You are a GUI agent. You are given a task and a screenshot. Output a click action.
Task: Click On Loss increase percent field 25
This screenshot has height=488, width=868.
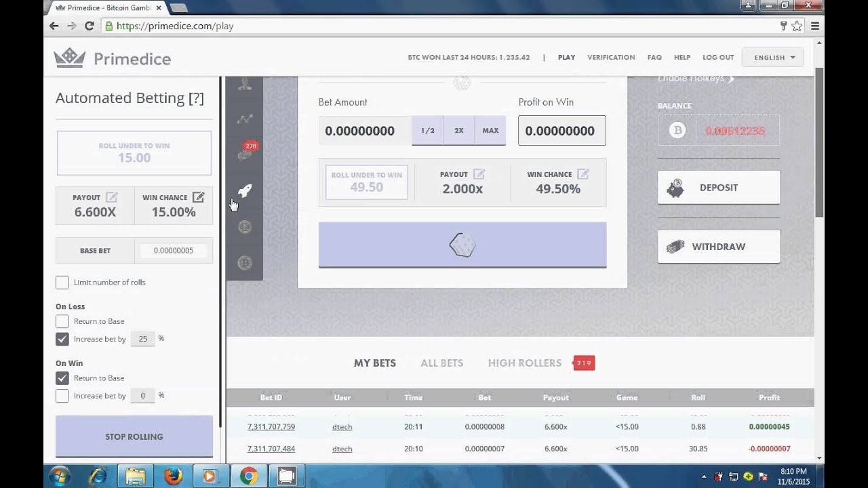point(142,339)
